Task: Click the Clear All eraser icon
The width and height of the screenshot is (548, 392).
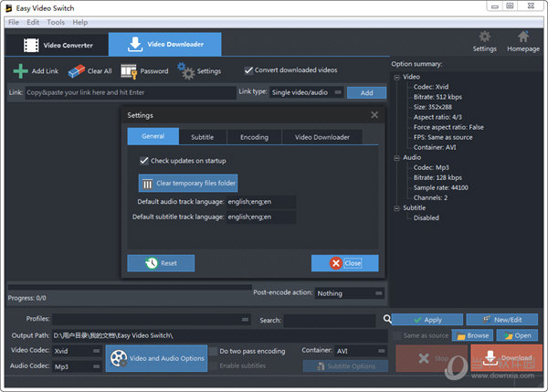Action: [77, 71]
